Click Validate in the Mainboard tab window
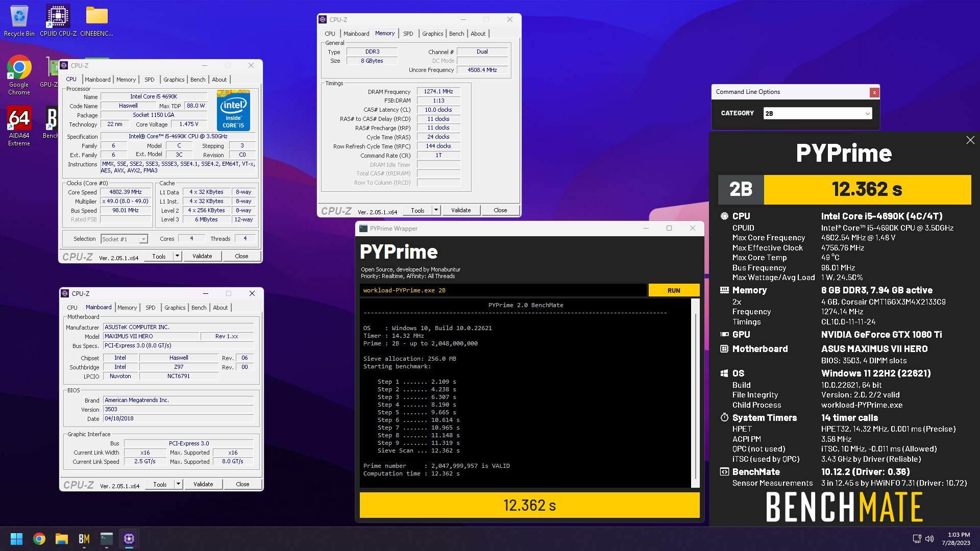 (x=203, y=484)
